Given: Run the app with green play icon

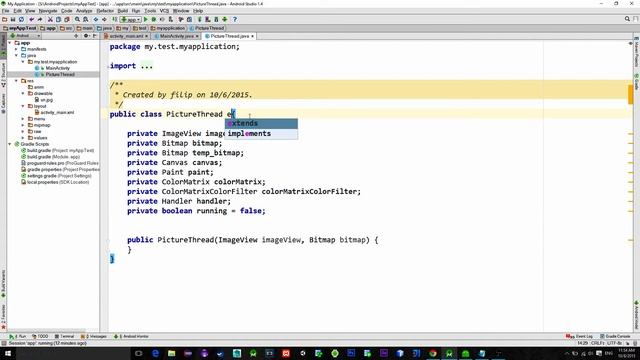Looking at the screenshot, I should [x=146, y=19].
